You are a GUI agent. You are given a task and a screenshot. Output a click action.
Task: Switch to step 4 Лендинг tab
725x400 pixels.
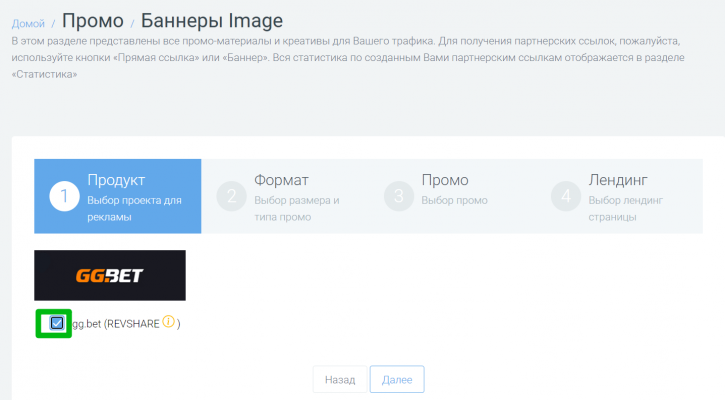pos(619,196)
